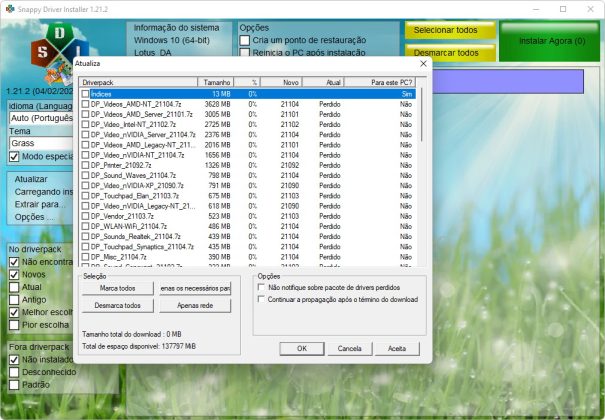Close the Atualiza dialog
Viewport: 605px width, 420px height.
click(x=423, y=64)
